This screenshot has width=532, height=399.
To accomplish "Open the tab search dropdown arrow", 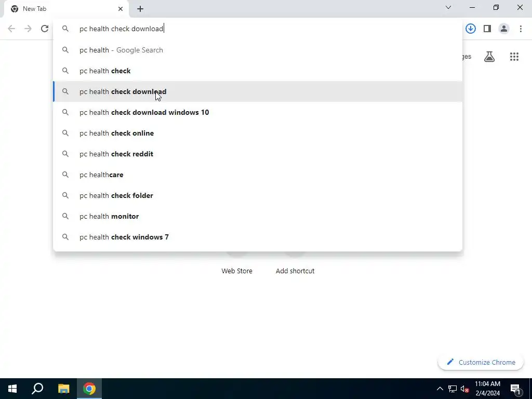I will [x=448, y=7].
